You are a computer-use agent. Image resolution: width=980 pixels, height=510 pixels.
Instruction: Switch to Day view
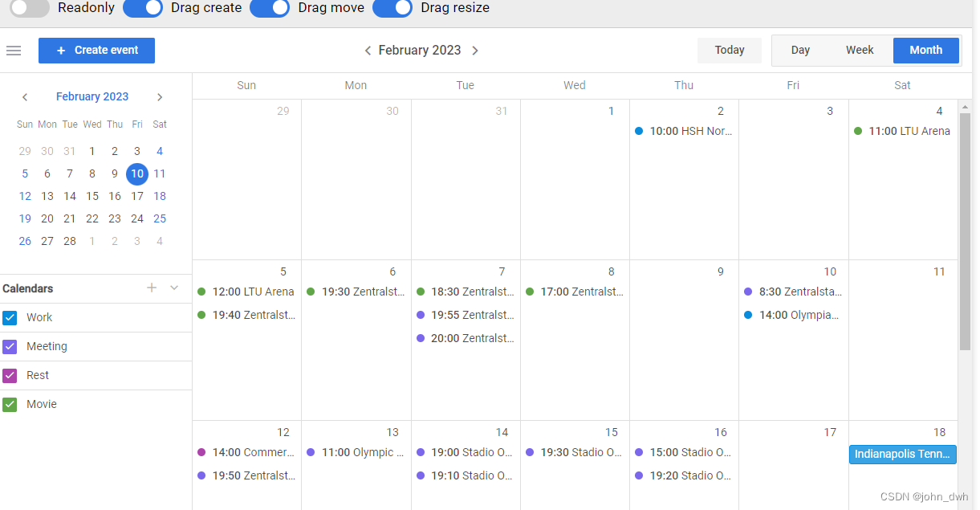point(800,50)
